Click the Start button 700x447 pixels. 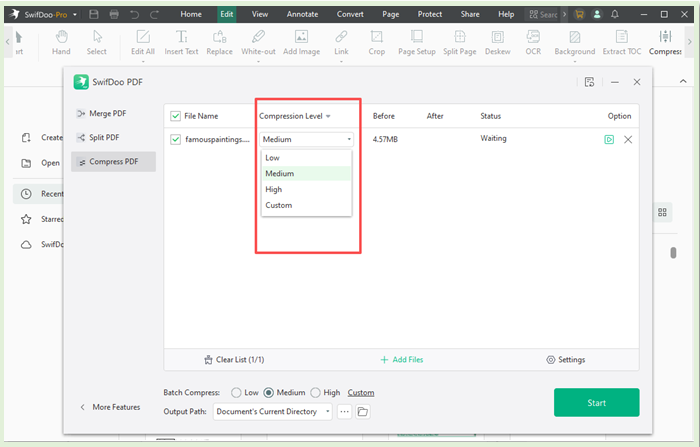pyautogui.click(x=596, y=402)
